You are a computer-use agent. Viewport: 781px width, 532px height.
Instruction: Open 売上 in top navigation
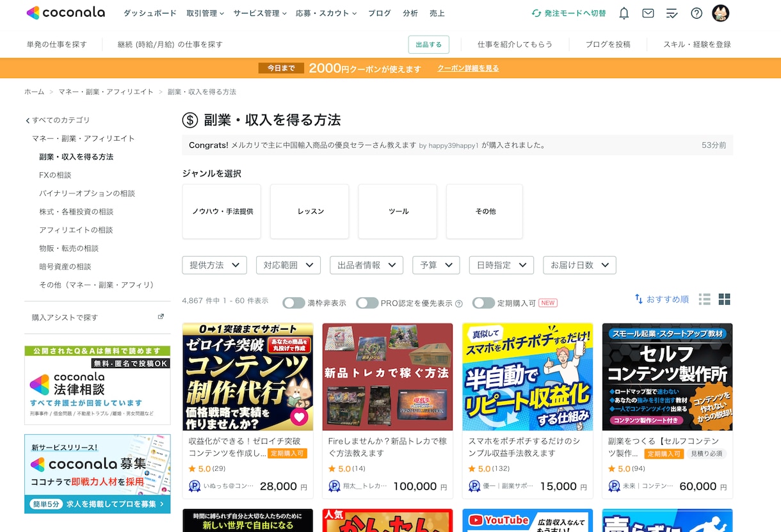[x=437, y=13]
